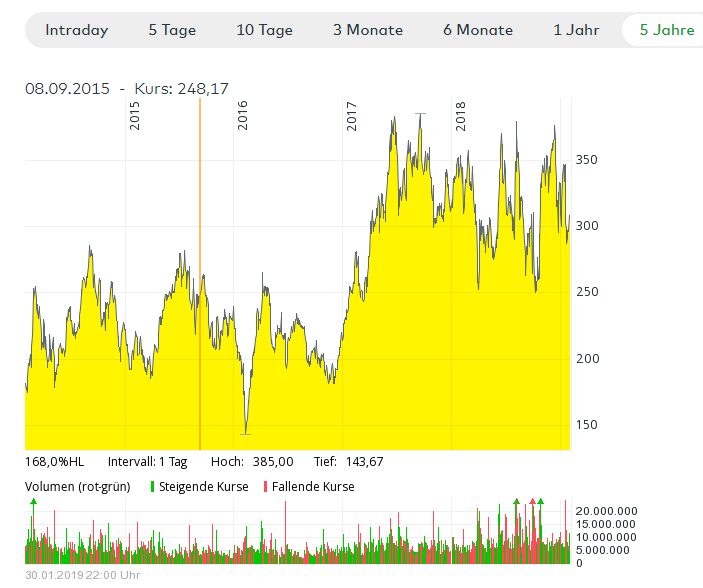Open the 10 Tage chart view
Image resolution: width=703 pixels, height=588 pixels.
coord(264,30)
